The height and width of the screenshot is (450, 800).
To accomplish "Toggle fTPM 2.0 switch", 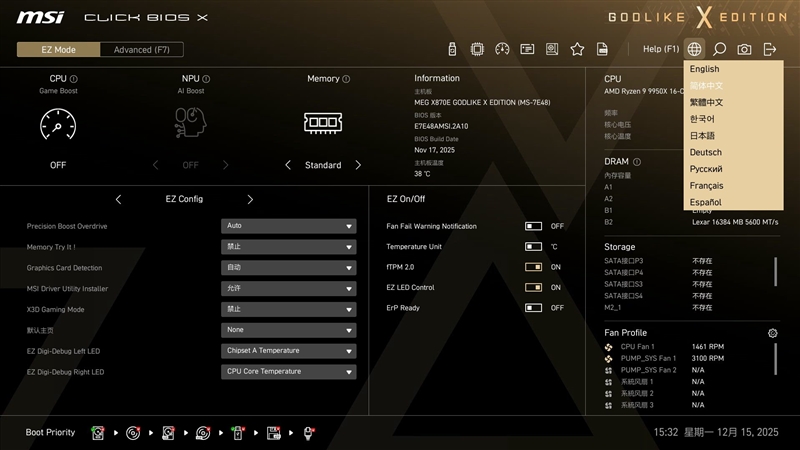I will pos(533,267).
